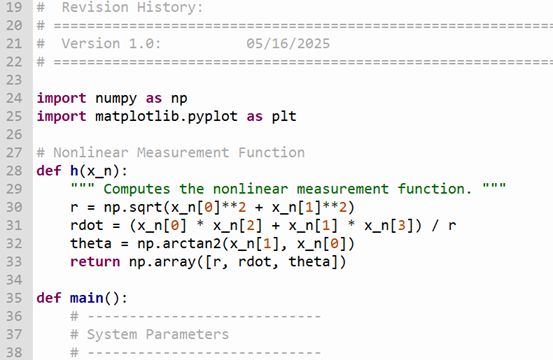The height and width of the screenshot is (360, 553).
Task: Click 'numpy' in the first import line
Action: point(116,98)
